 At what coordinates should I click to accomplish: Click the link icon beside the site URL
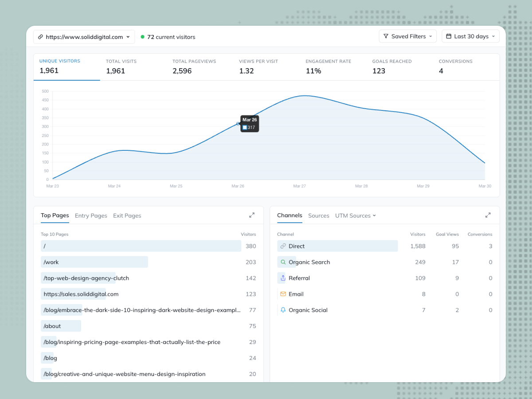point(41,37)
